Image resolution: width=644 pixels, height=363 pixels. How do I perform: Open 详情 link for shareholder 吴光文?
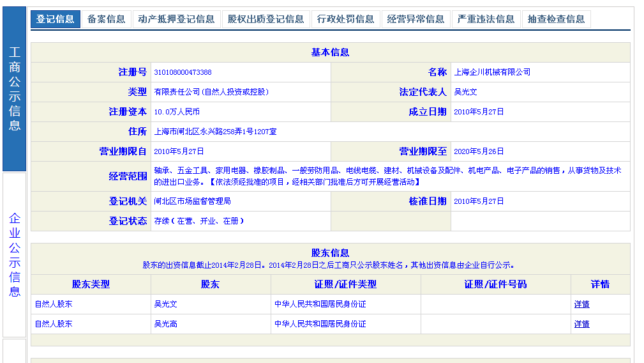(x=581, y=304)
